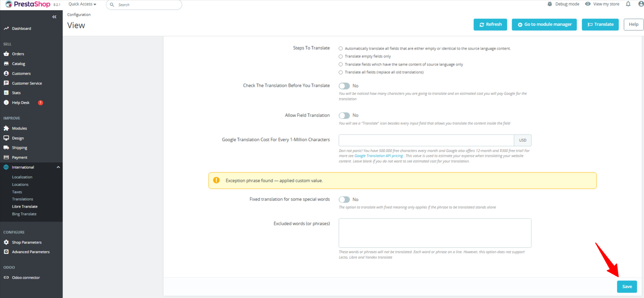Click the exception warning alert icon
Screen dimensions: 644x298
point(216,180)
